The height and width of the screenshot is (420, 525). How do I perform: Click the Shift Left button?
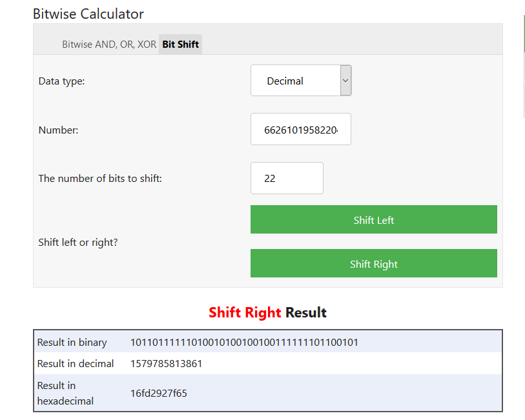pos(374,220)
